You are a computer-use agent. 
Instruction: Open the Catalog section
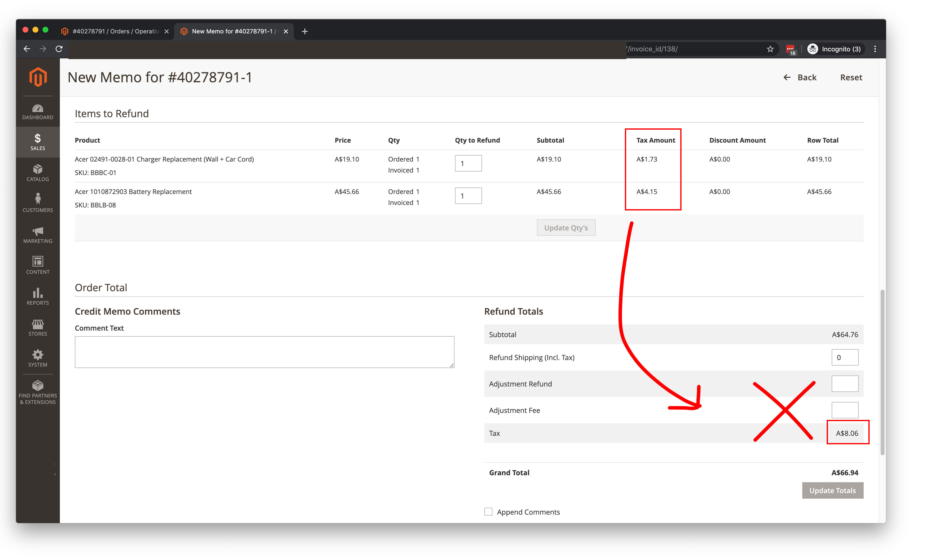point(37,172)
